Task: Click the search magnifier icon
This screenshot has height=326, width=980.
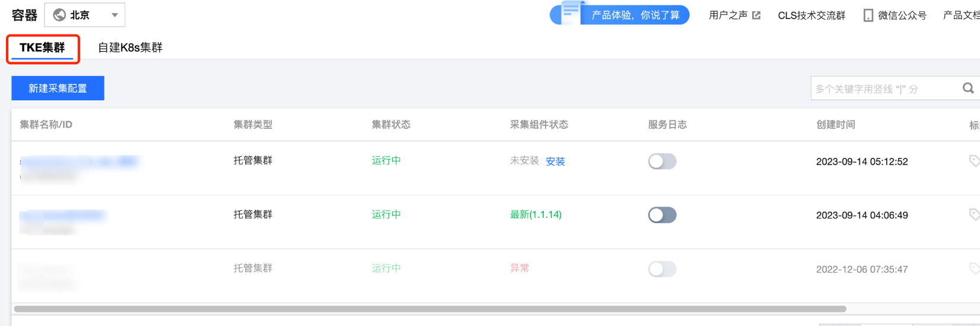Action: (x=968, y=88)
